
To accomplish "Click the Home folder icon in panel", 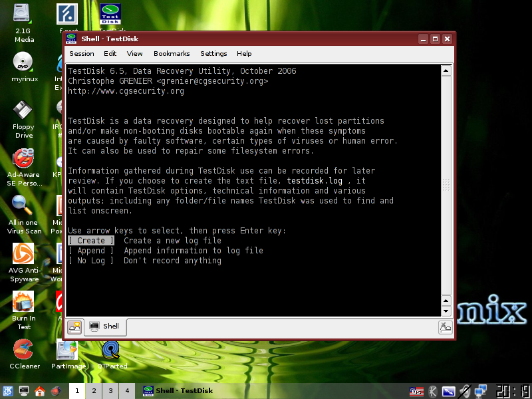I will 40,391.
